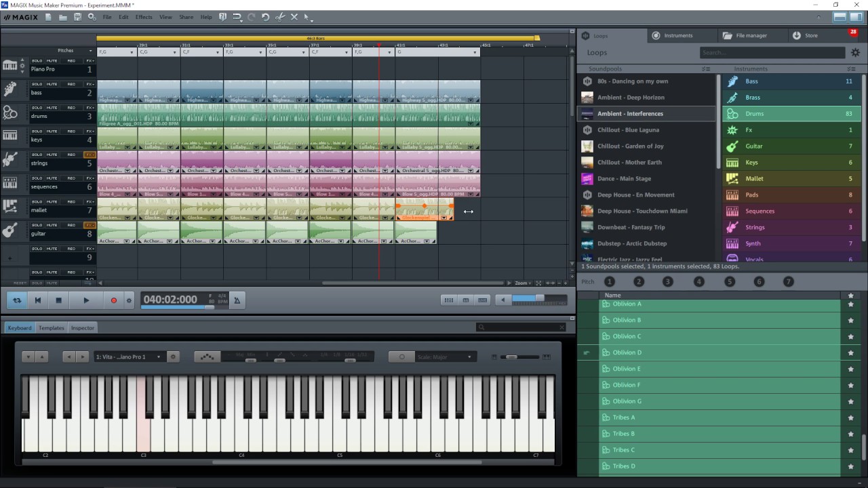Click the notification badge showing 28

(853, 32)
